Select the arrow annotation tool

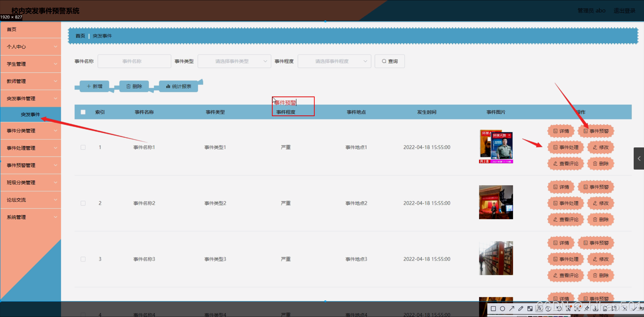512,309
